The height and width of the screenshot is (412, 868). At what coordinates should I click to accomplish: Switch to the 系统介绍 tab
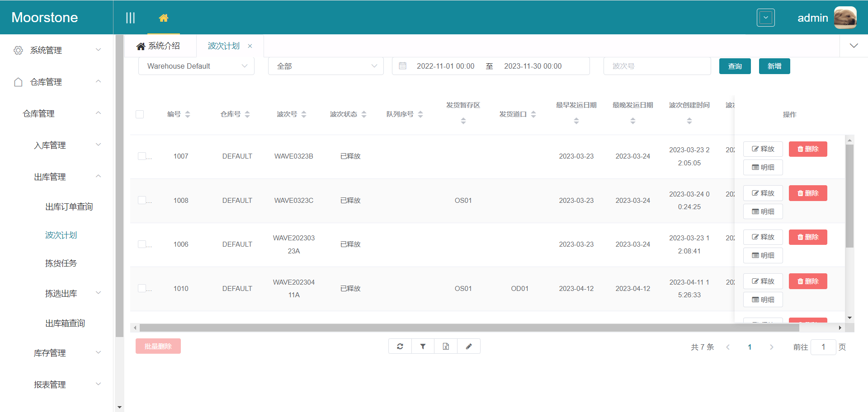[x=159, y=46]
